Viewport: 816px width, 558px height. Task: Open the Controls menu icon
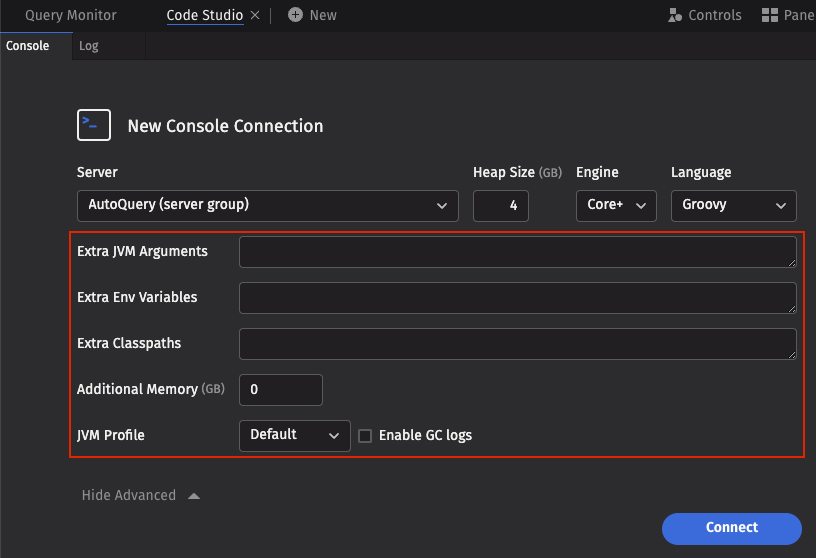(x=676, y=15)
